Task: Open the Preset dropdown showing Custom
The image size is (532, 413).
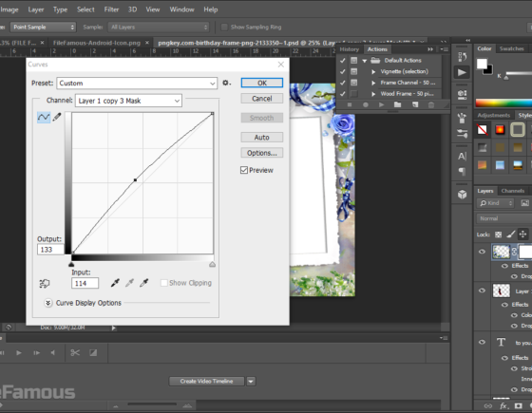Action: coord(137,84)
